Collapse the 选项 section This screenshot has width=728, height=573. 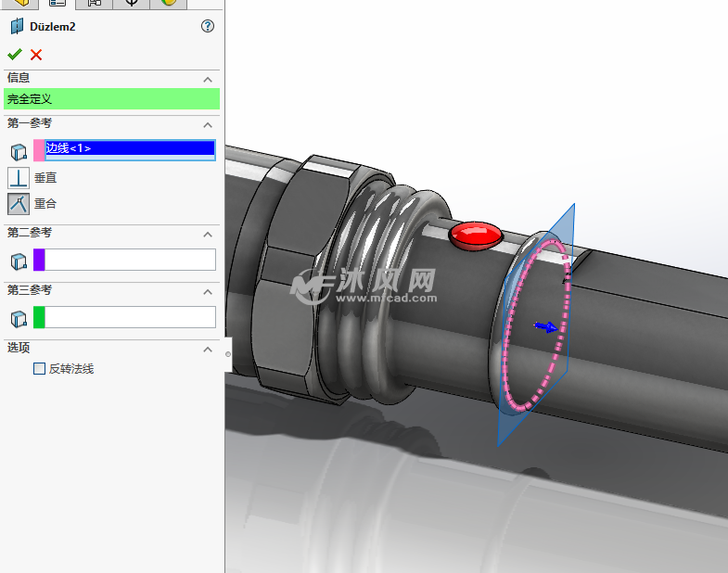(x=208, y=350)
